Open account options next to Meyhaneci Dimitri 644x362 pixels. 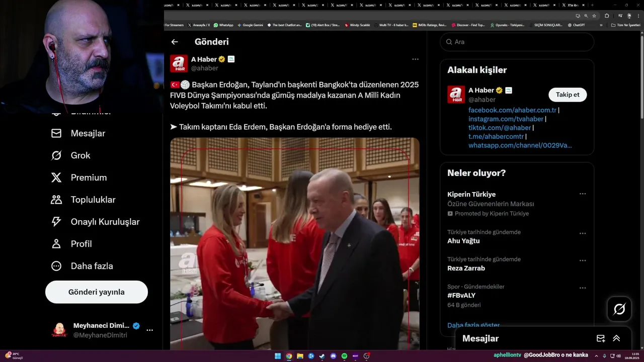(x=149, y=330)
